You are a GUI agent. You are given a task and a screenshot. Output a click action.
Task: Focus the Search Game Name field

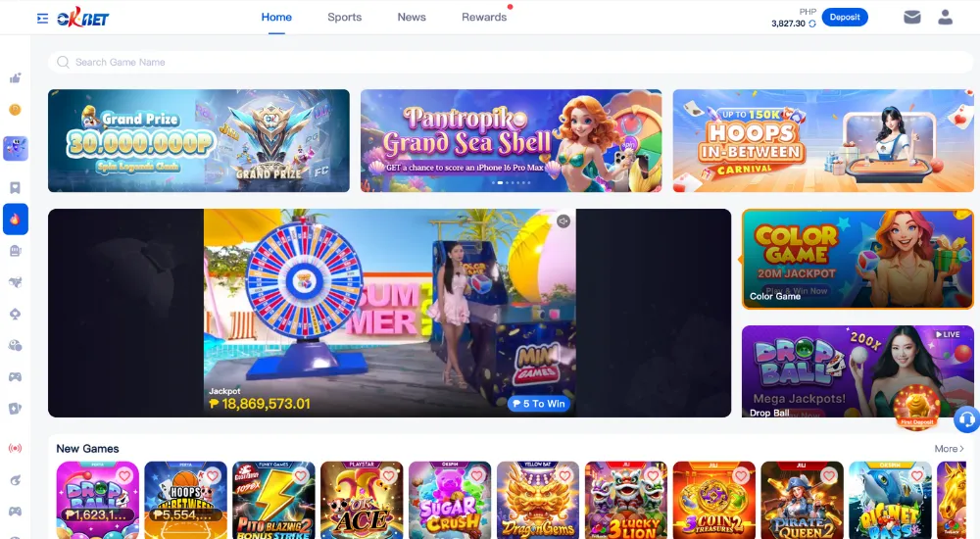pyautogui.click(x=511, y=62)
